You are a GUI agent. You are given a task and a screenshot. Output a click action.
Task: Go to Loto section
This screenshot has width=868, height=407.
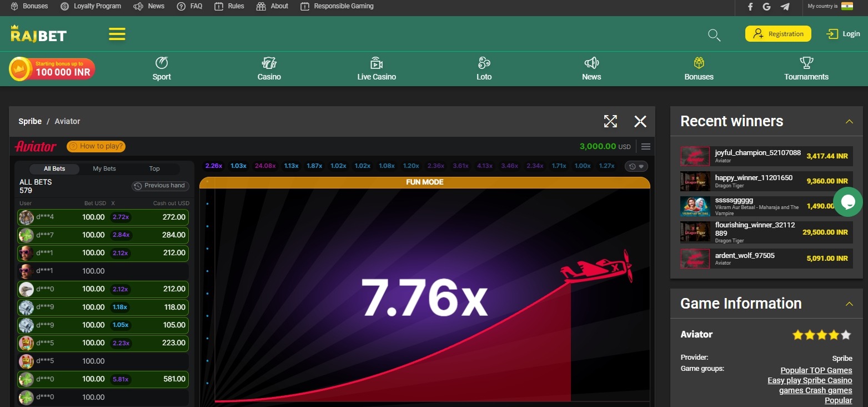click(484, 69)
